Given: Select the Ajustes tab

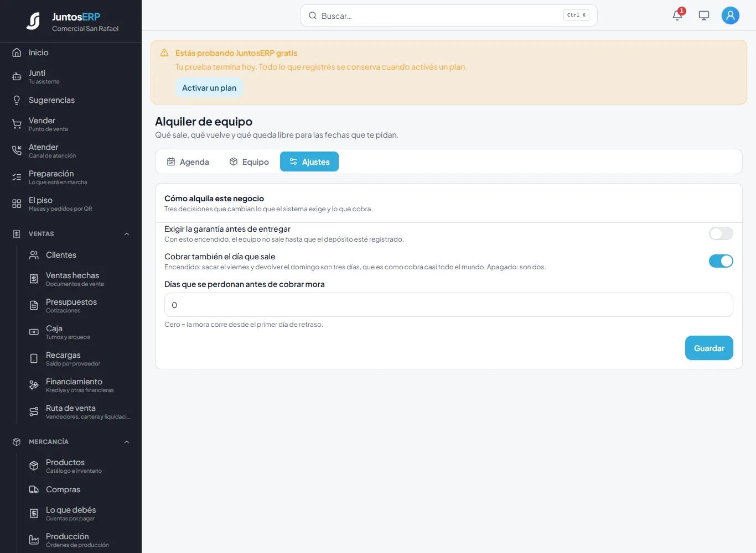Looking at the screenshot, I should (x=309, y=161).
